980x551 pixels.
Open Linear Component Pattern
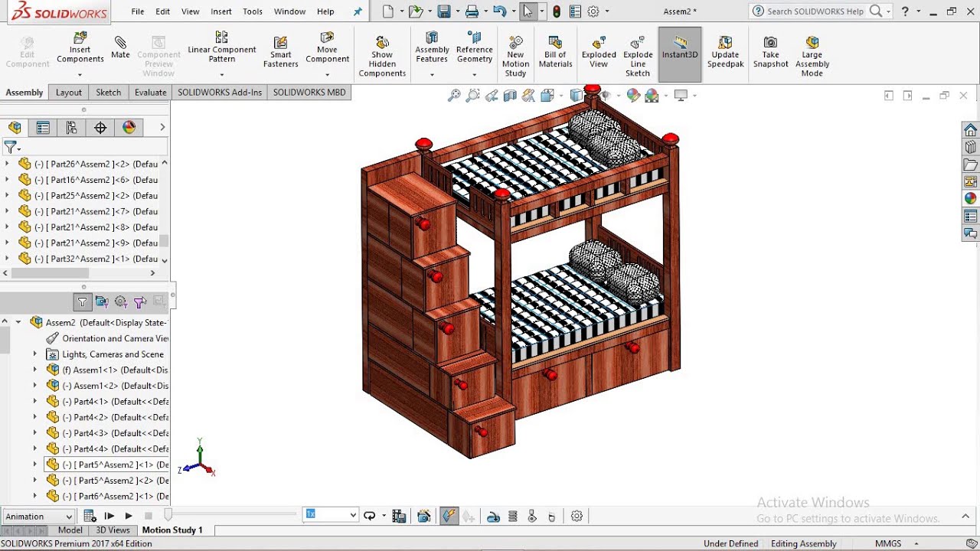point(222,48)
